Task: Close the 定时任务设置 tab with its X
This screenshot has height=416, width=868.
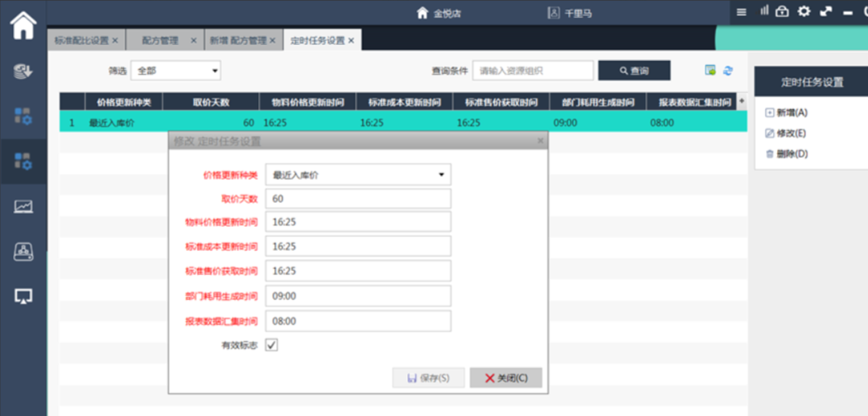Action: coord(351,40)
